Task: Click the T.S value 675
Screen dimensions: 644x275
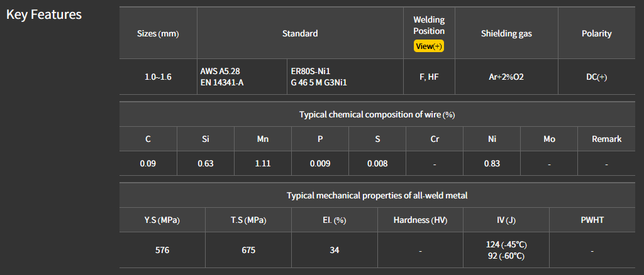Action: pos(248,251)
